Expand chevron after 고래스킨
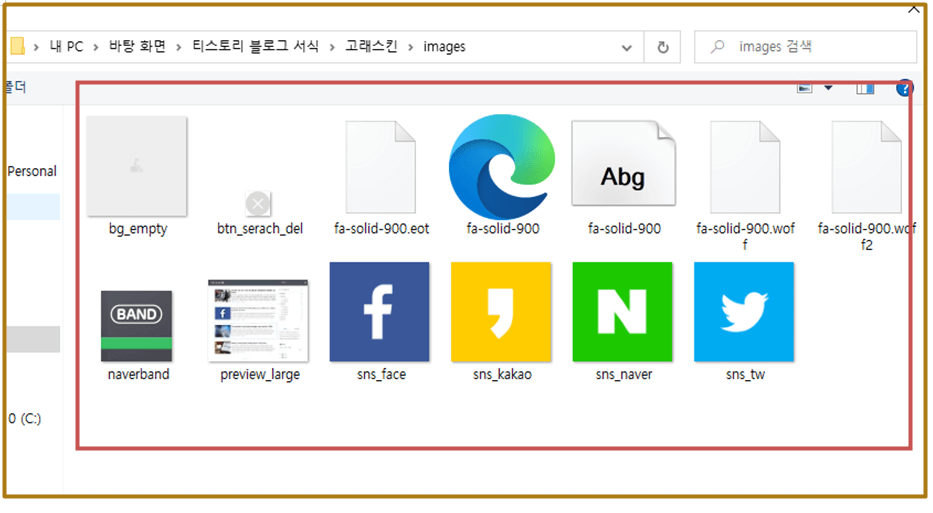Viewport: 933px width, 513px height. coord(411,47)
